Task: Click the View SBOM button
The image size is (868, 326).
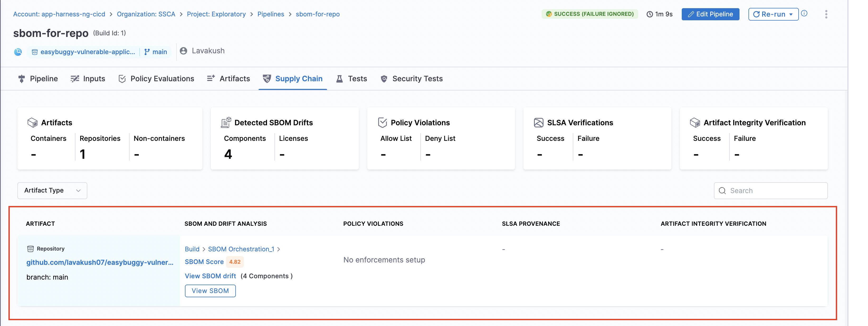Action: [210, 291]
